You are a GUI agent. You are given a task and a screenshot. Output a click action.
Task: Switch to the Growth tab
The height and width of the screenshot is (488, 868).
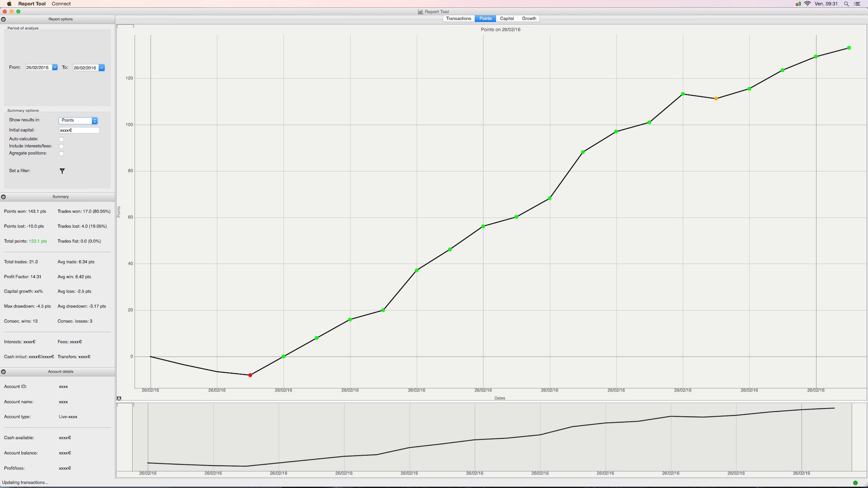529,19
